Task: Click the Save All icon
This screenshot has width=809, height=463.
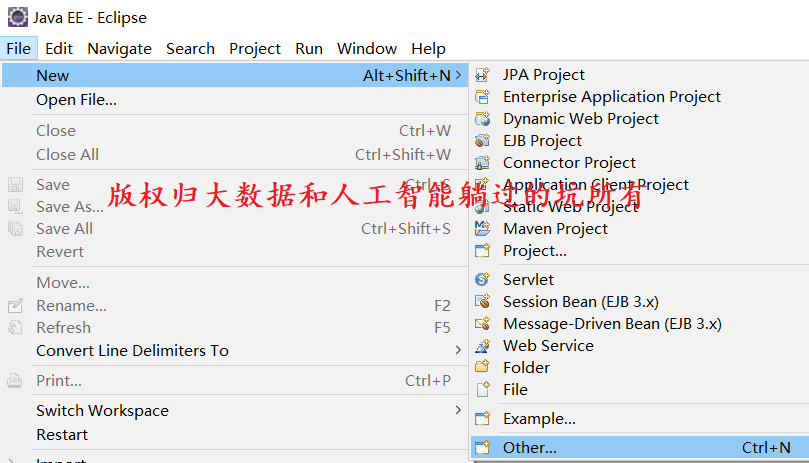Action: [x=15, y=229]
